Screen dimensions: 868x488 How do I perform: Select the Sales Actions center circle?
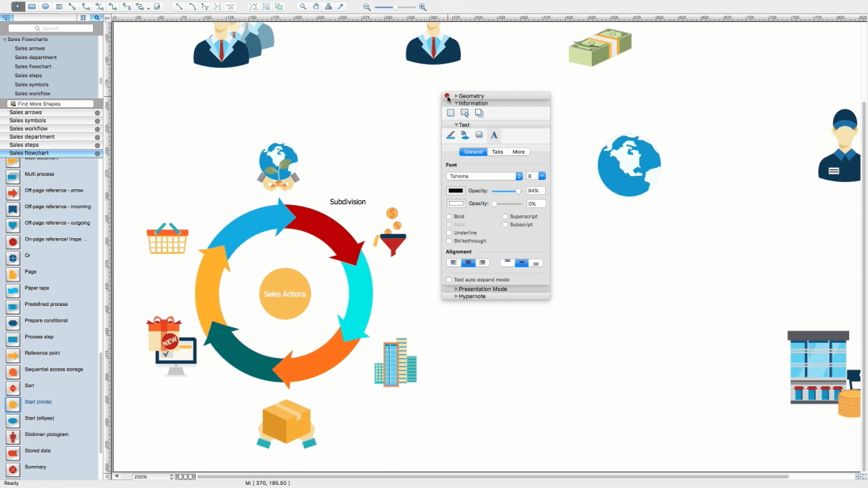[285, 294]
